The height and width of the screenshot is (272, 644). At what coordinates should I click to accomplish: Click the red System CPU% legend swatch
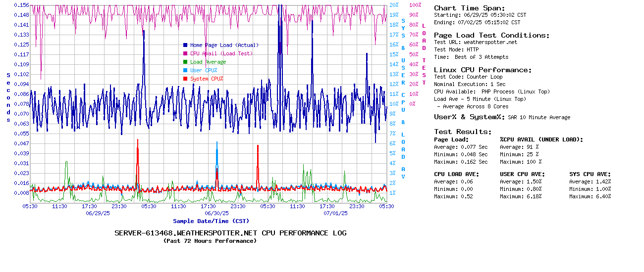(185, 79)
